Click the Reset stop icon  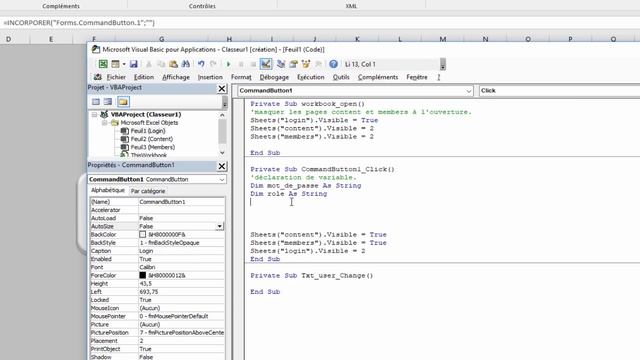[x=253, y=64]
